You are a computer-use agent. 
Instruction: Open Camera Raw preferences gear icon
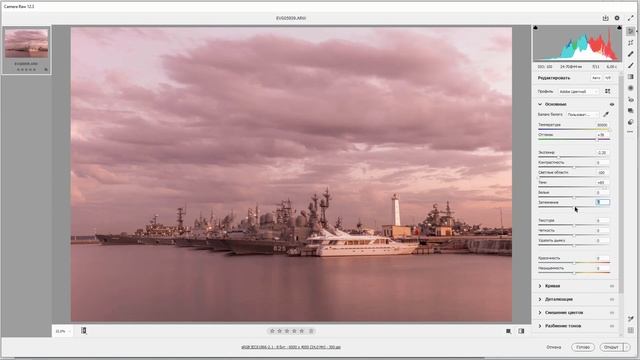[617, 18]
